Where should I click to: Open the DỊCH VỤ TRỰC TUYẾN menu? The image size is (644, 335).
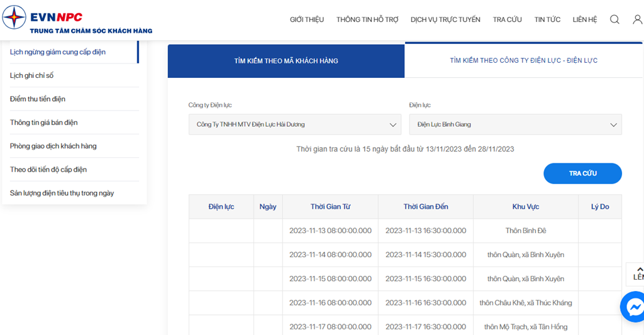[445, 19]
